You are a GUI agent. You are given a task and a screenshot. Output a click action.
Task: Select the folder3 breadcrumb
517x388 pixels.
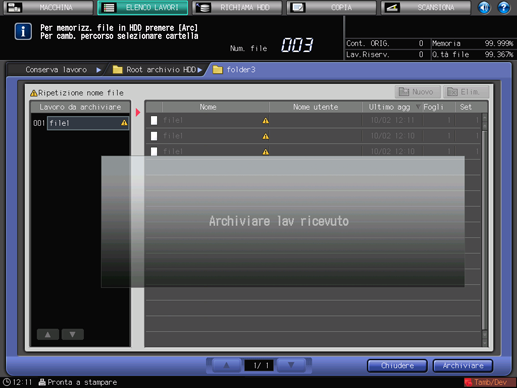click(241, 70)
